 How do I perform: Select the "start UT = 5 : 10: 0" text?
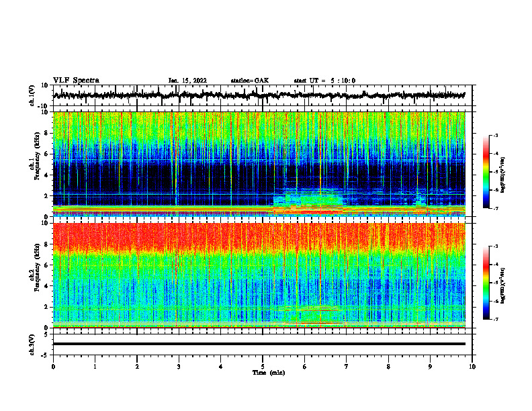coord(324,81)
